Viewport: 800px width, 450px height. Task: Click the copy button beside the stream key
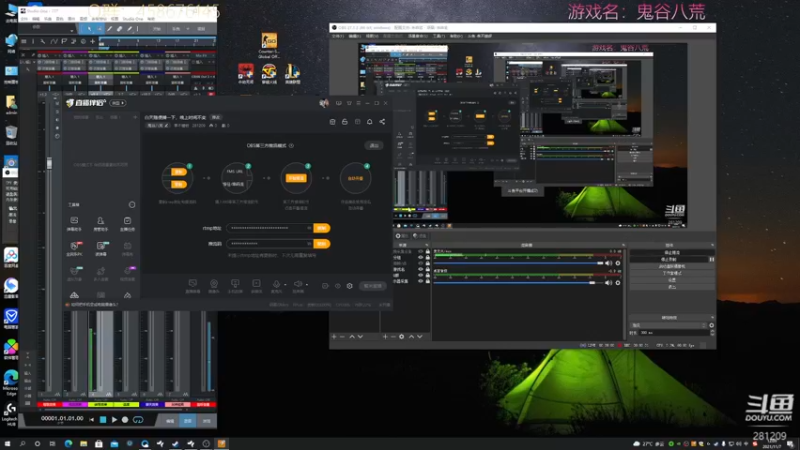[321, 244]
